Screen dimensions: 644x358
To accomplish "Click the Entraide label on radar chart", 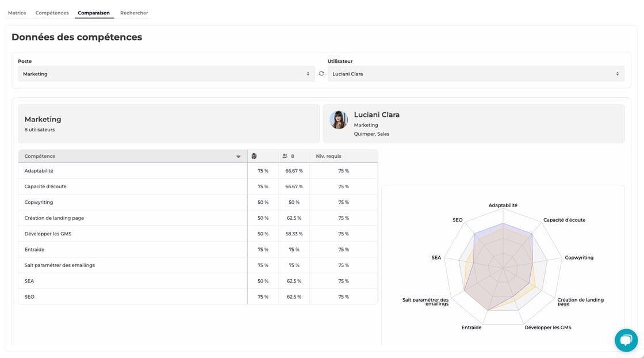I will click(471, 327).
